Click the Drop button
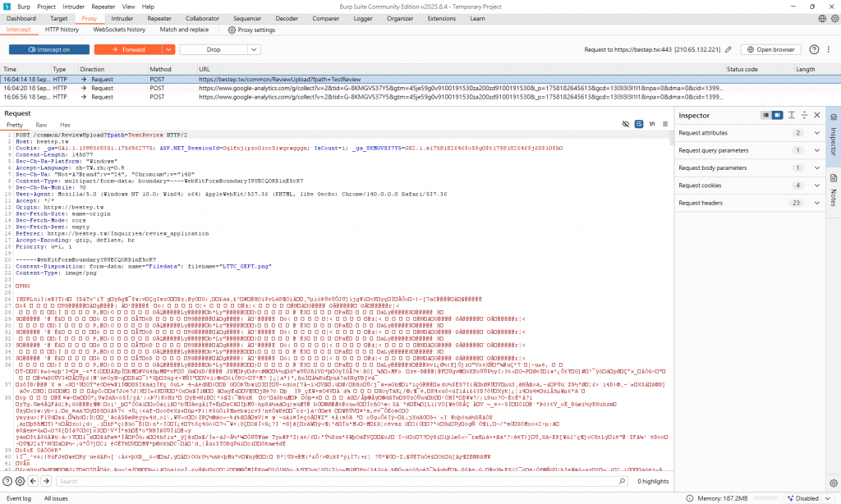This screenshot has height=504, width=841. 214,49
